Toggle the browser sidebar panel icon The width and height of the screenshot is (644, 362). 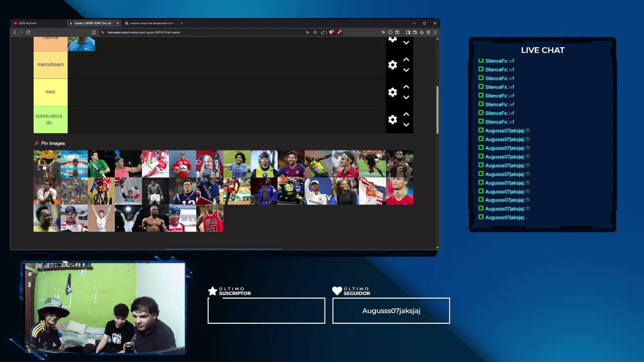pyautogui.click(x=408, y=32)
